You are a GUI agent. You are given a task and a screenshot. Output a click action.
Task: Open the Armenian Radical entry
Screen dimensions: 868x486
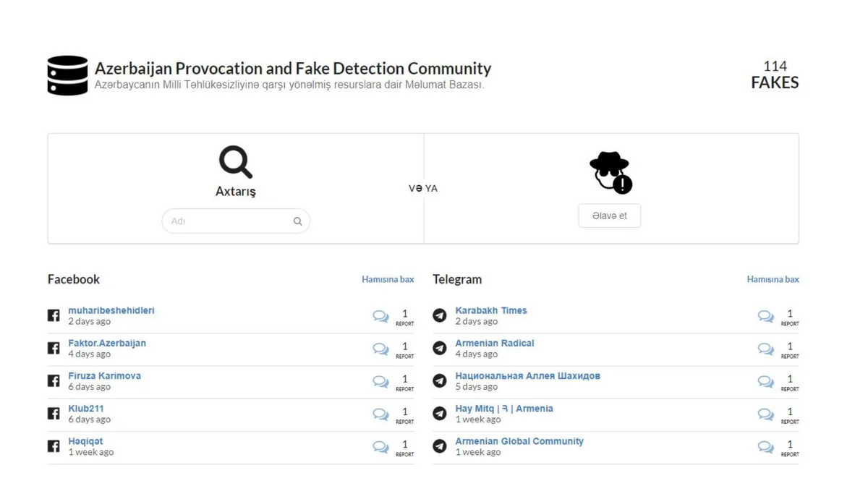(495, 343)
